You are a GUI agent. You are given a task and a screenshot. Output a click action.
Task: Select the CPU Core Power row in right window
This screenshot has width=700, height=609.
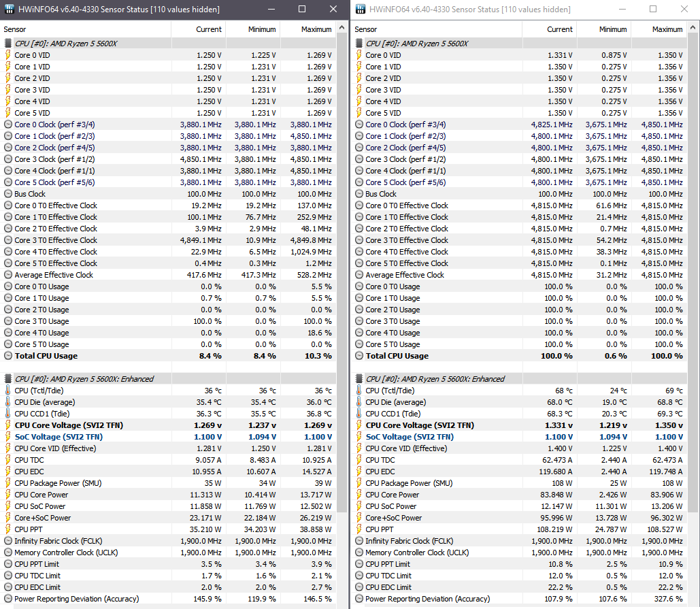point(519,495)
